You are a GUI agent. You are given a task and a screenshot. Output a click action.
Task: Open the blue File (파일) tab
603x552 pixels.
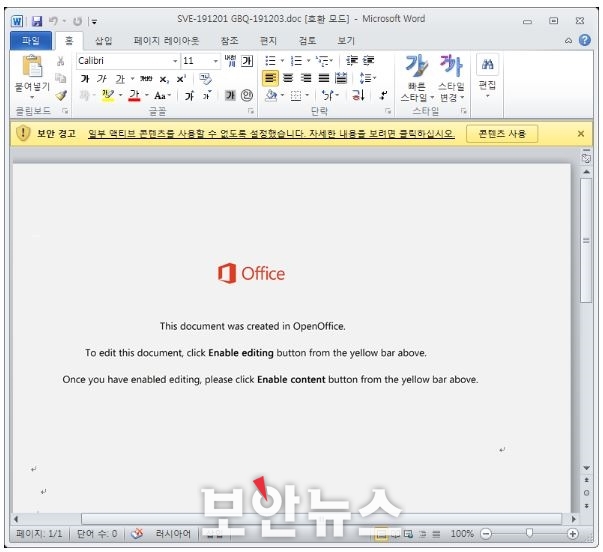(x=31, y=40)
